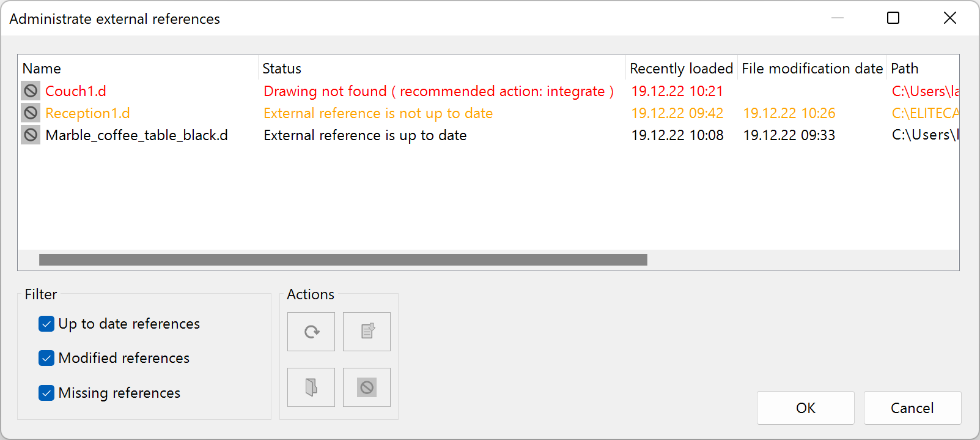Image resolution: width=980 pixels, height=440 pixels.
Task: Click the Status column header
Action: tap(282, 68)
